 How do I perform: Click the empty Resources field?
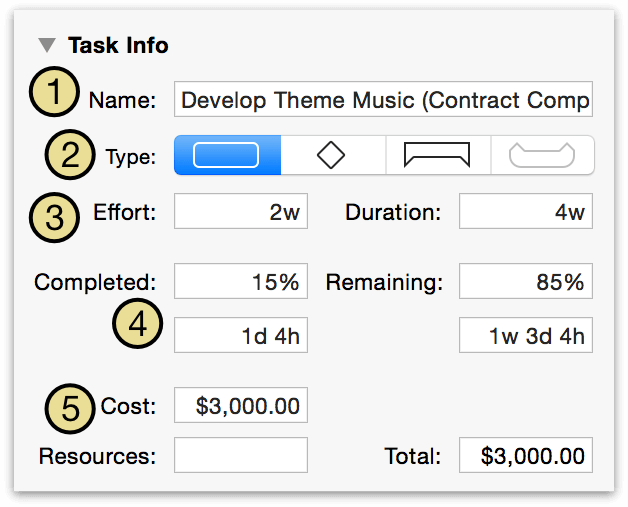coord(241,455)
